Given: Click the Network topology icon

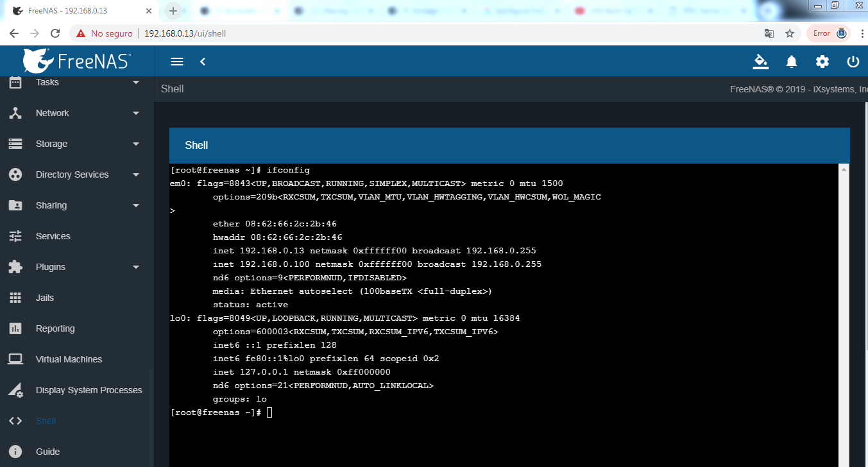Looking at the screenshot, I should (15, 113).
